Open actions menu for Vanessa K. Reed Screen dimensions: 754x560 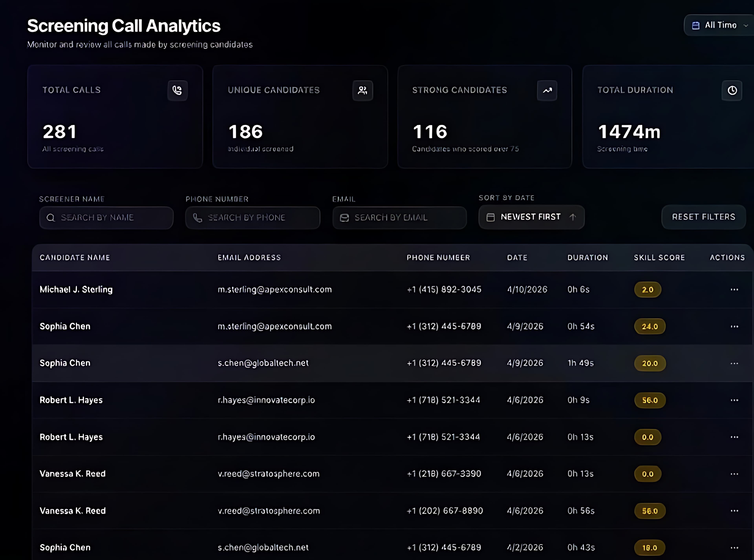click(735, 473)
